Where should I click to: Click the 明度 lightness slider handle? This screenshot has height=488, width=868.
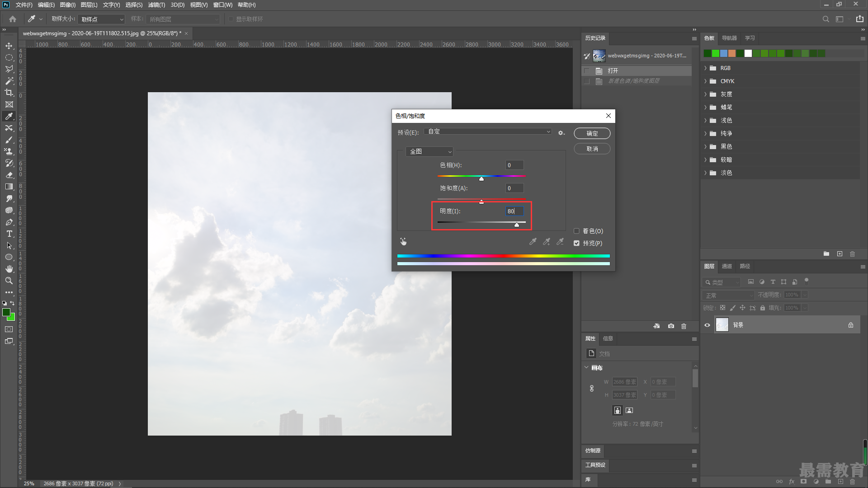tap(517, 225)
